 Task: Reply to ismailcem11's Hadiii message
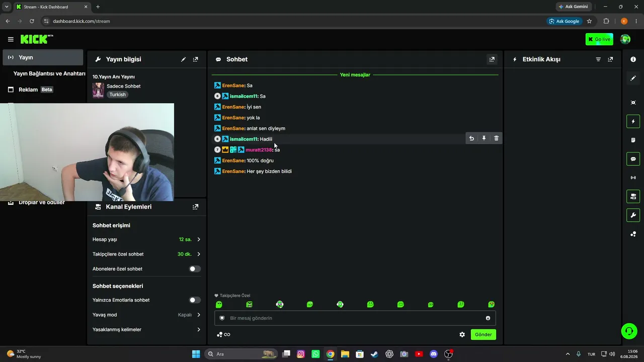coord(471,138)
